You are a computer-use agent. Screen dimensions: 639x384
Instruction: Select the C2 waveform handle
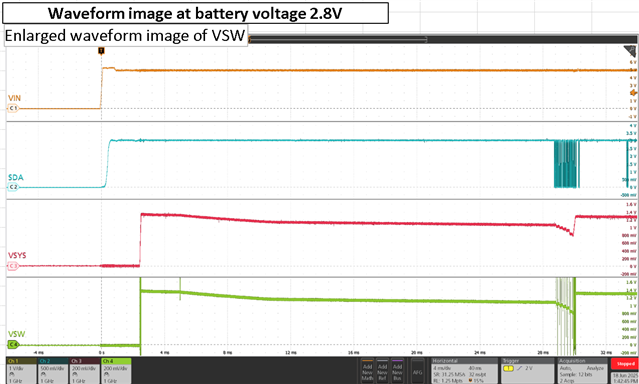[13, 187]
